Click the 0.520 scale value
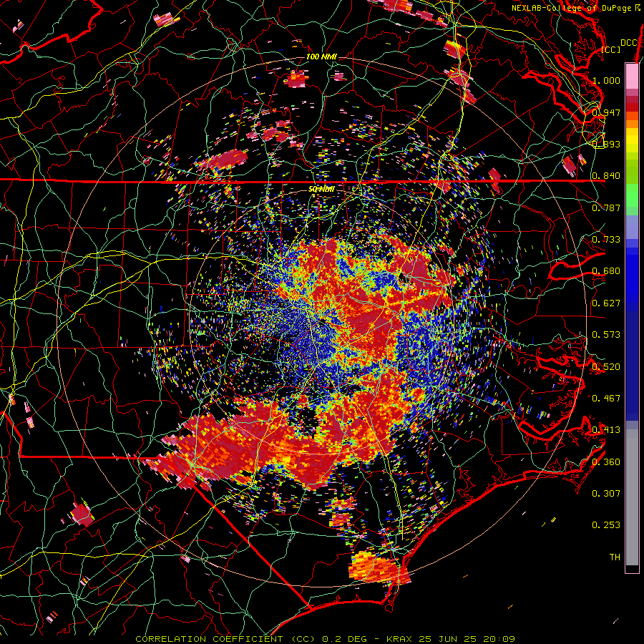Image resolution: width=644 pixels, height=644 pixels. (x=606, y=367)
